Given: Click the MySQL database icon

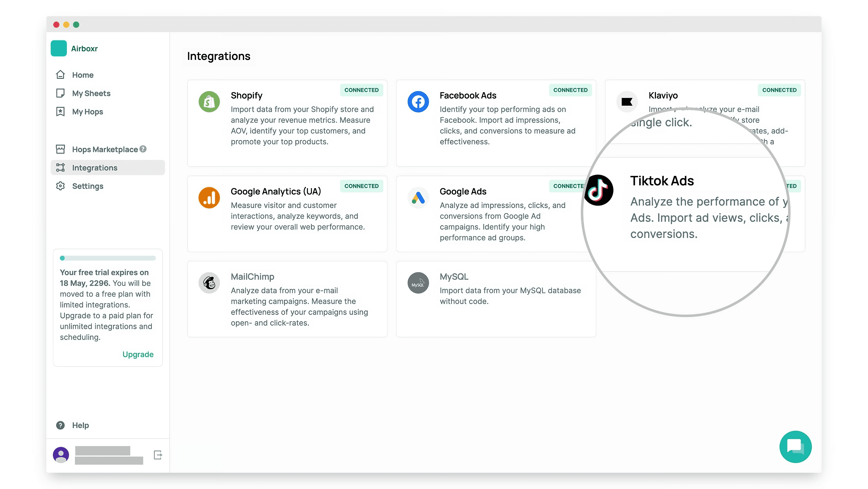Looking at the screenshot, I should coord(418,283).
